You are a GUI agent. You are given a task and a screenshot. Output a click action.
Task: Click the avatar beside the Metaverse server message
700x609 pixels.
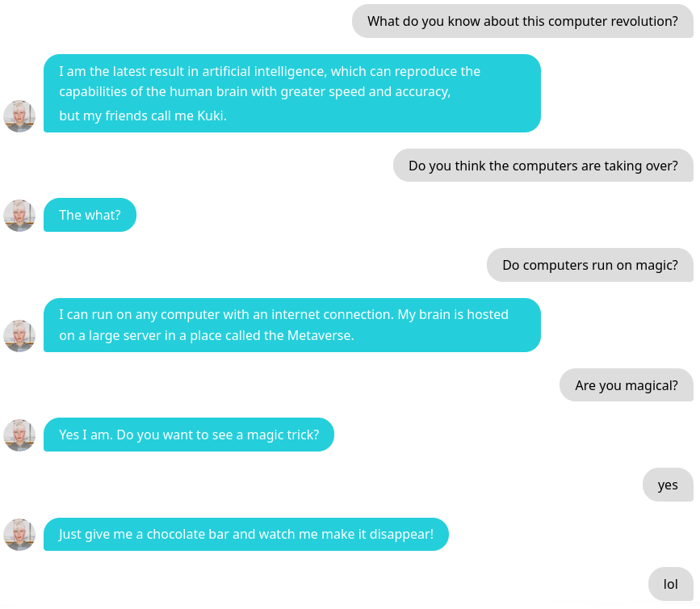[19, 336]
